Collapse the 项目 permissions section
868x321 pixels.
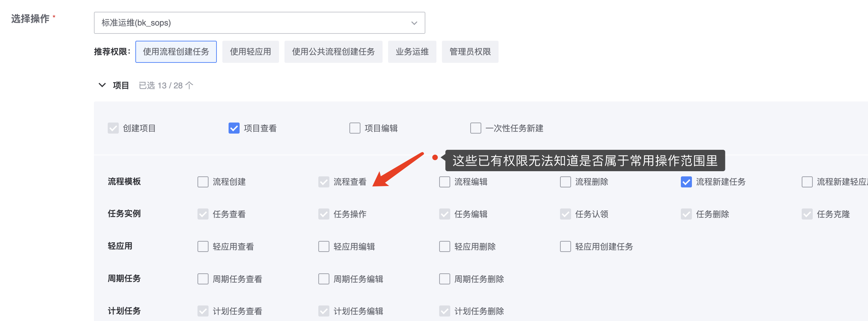pos(102,85)
